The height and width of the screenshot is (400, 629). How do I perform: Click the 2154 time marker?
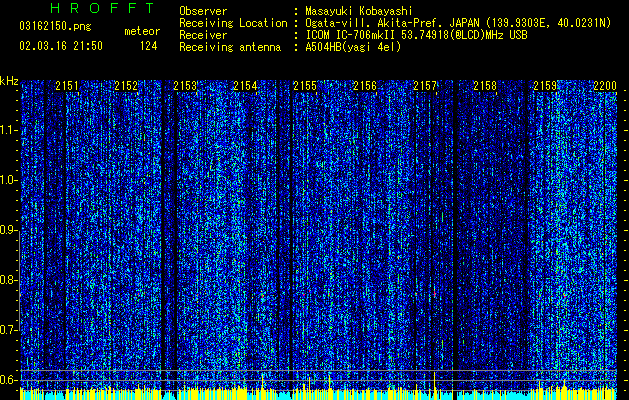[x=246, y=86]
